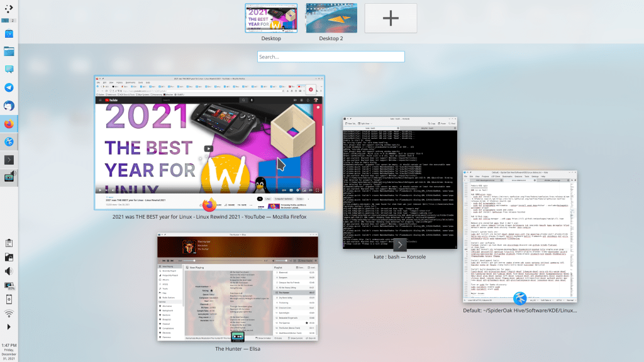
Task: Open the clipboard tray icon
Action: [x=9, y=243]
